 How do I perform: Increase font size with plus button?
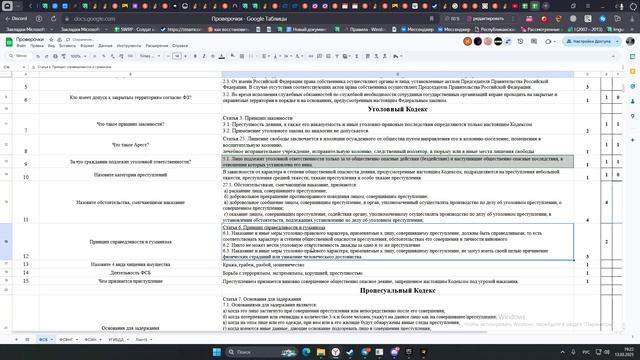tap(186, 56)
